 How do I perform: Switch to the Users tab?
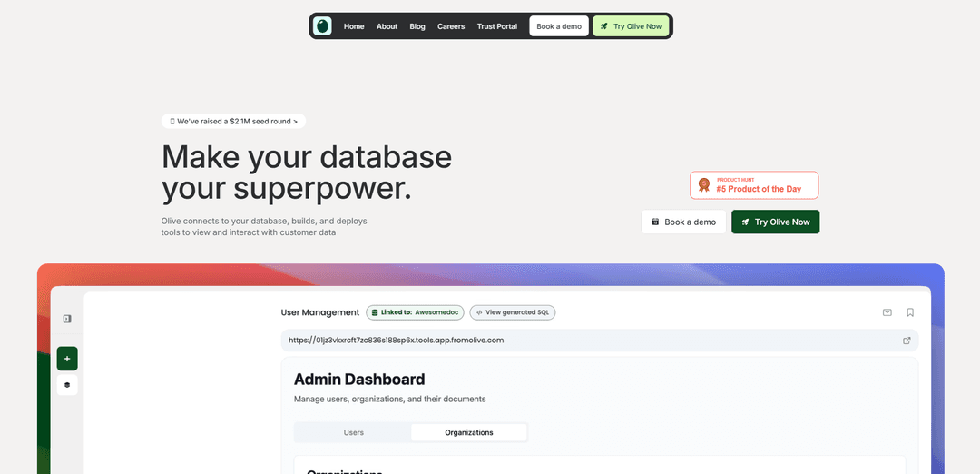pos(353,432)
